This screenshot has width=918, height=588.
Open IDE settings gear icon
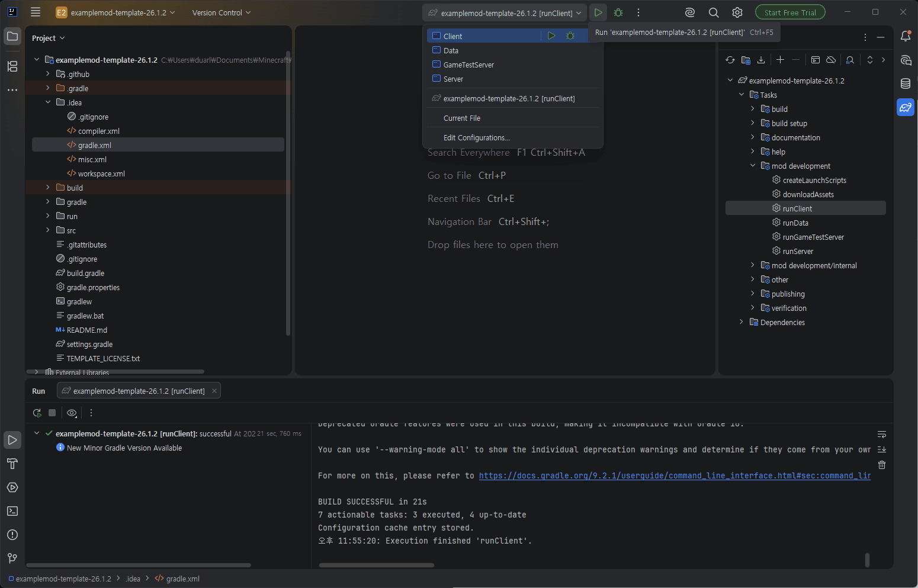pyautogui.click(x=737, y=12)
